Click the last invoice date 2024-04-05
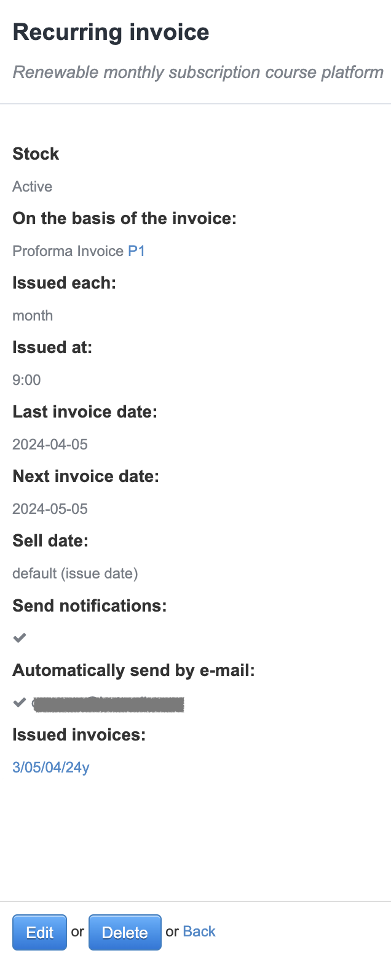The height and width of the screenshot is (980, 391). click(x=50, y=445)
